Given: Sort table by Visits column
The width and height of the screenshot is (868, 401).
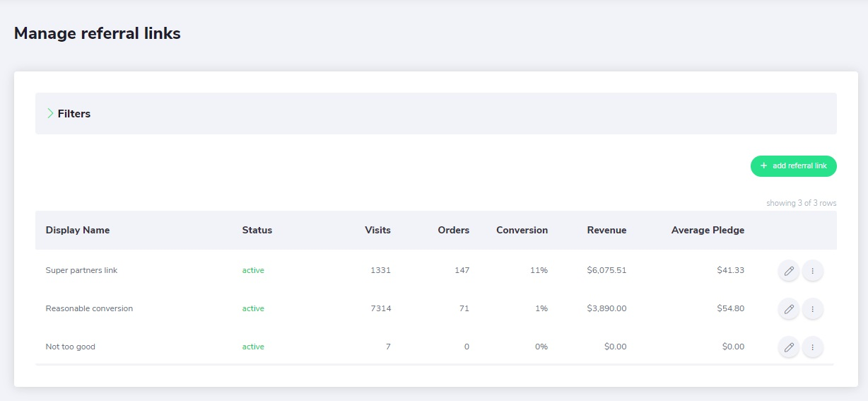Looking at the screenshot, I should [377, 230].
